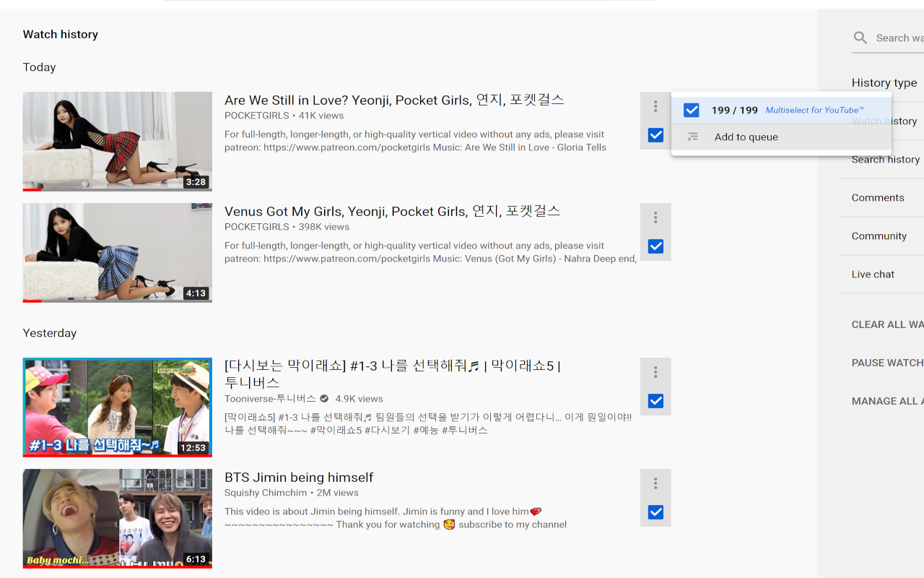
Task: Open three-dot menu for 나를 선택해줘 video
Action: [655, 372]
